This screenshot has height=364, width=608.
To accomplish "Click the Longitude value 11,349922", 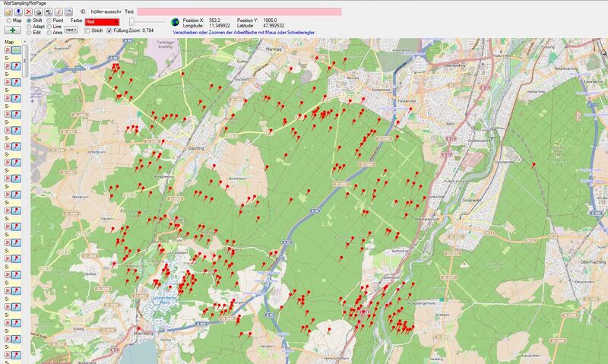I will coord(220,26).
